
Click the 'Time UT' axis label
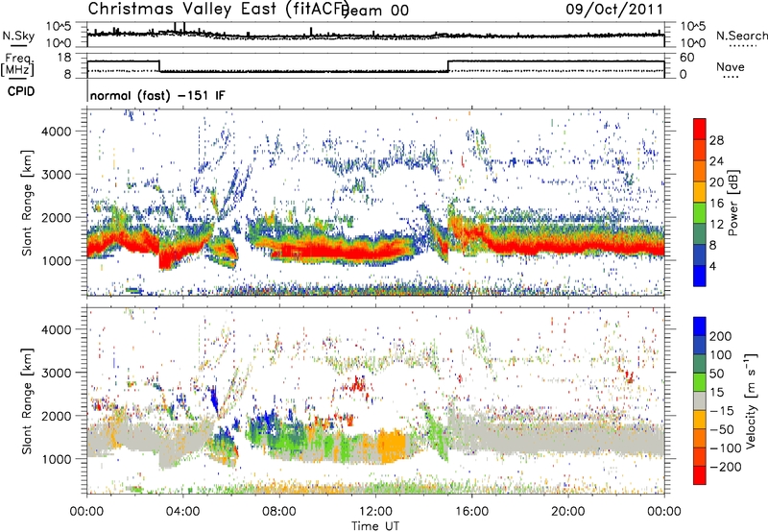(375, 526)
